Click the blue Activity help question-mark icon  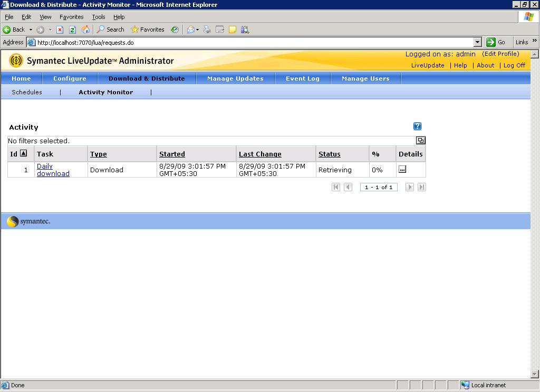418,126
